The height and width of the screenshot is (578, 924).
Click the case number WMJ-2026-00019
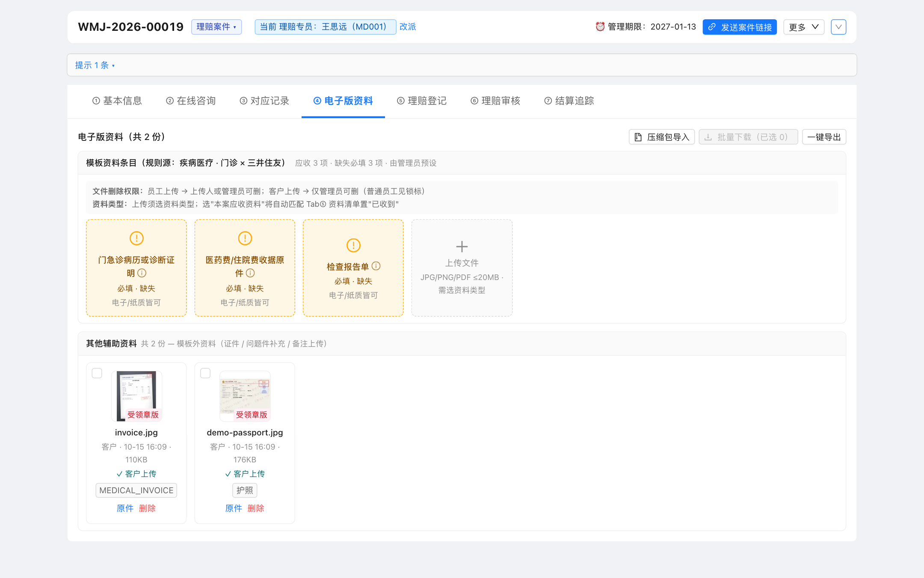point(130,27)
